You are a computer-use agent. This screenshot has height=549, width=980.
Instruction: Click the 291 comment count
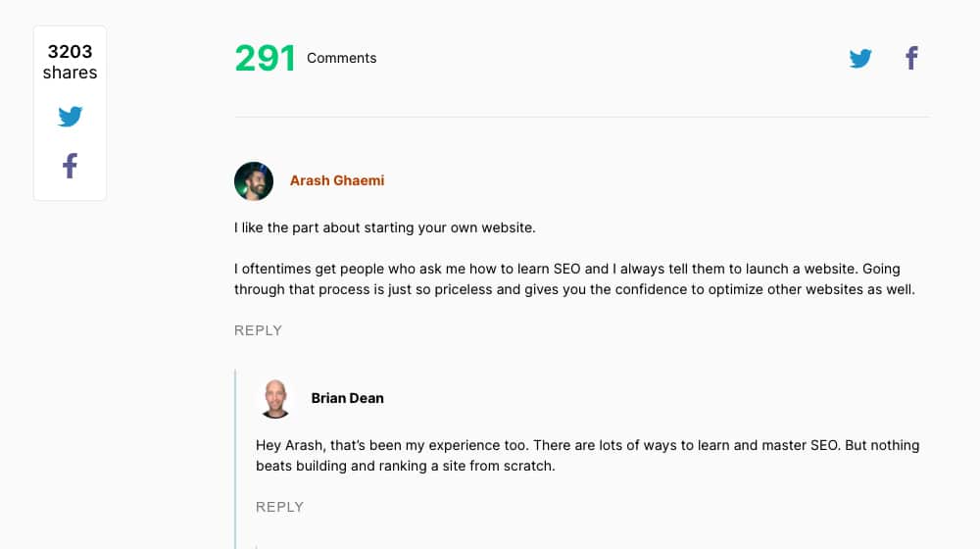point(265,59)
